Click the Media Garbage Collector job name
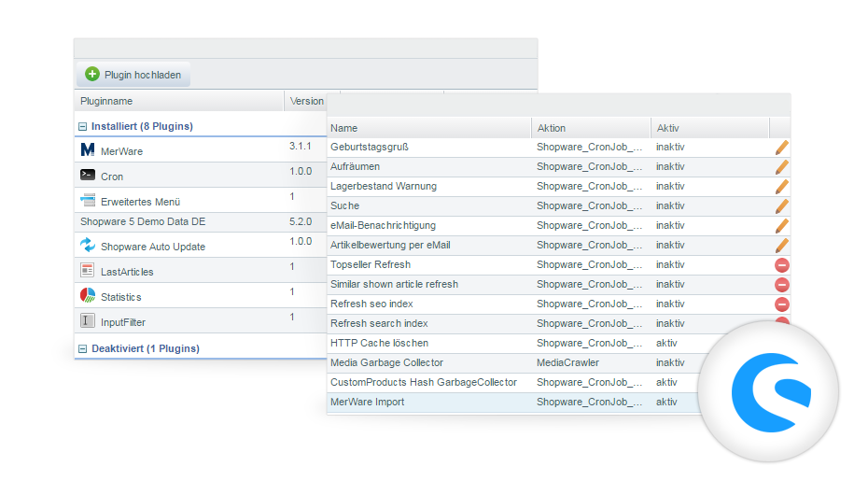The height and width of the screenshot is (495, 868). (387, 362)
